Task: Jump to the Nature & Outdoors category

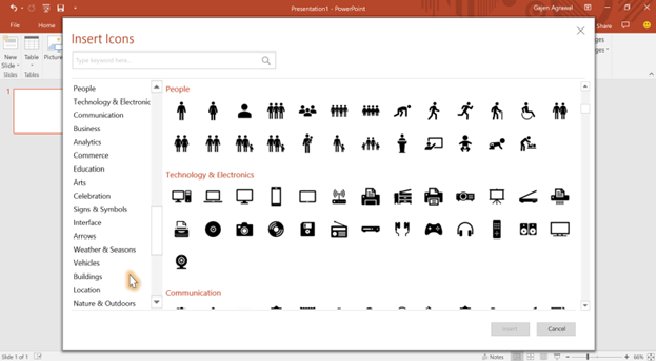Action: click(105, 303)
